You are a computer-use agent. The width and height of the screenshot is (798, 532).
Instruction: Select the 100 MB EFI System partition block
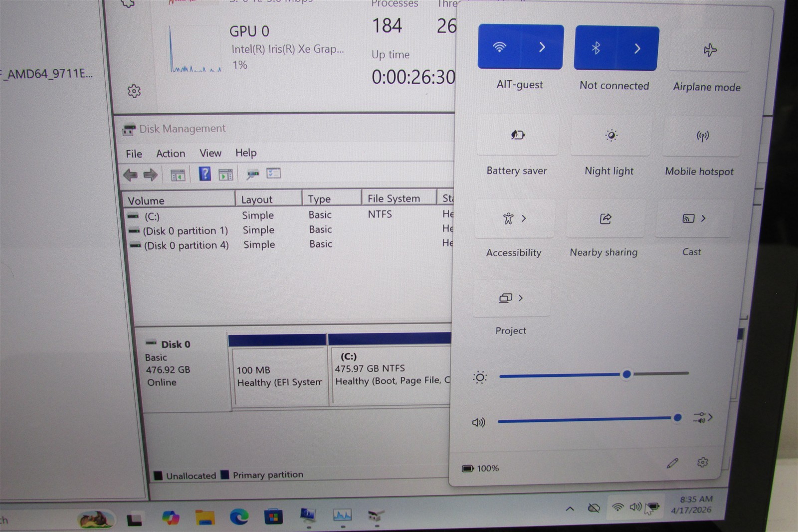tap(278, 370)
